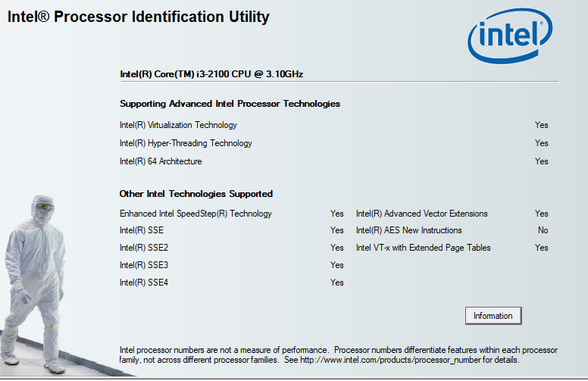Click the 'Yes' value for Advanced Vector Extensions
This screenshot has width=588, height=381.
click(542, 214)
